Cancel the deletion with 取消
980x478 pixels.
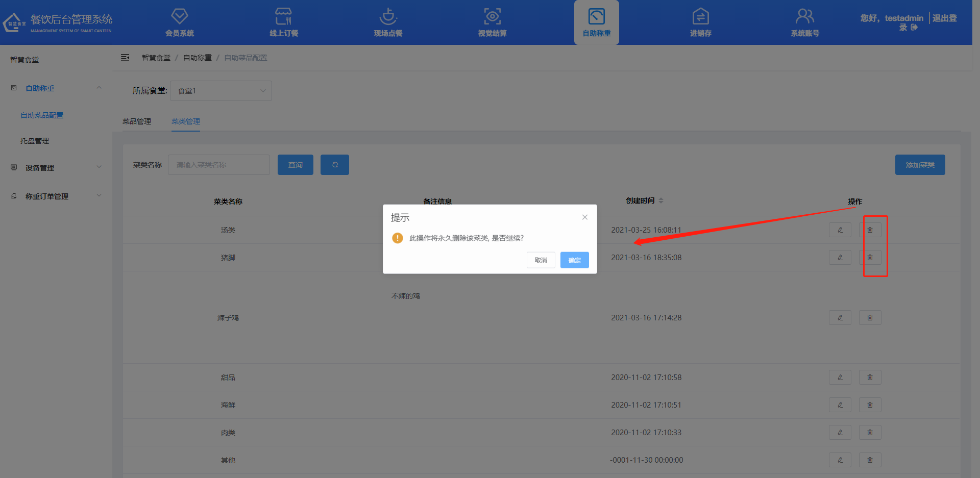(x=541, y=260)
